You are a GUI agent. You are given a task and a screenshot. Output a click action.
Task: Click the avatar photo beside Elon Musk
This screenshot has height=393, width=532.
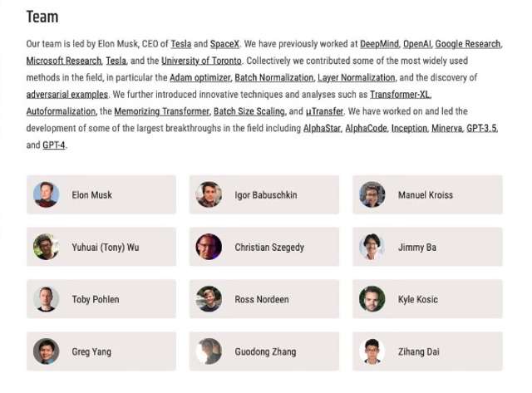[46, 194]
